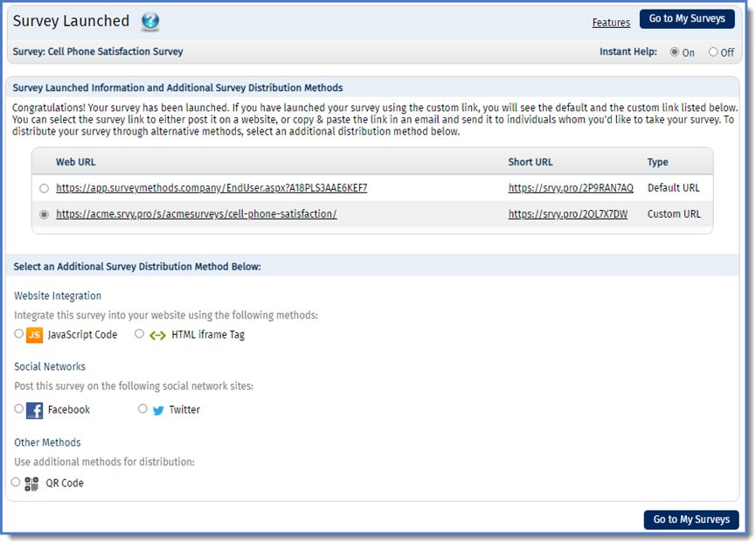Screen dimensions: 756x544
Task: Open the Features link
Action: click(611, 23)
